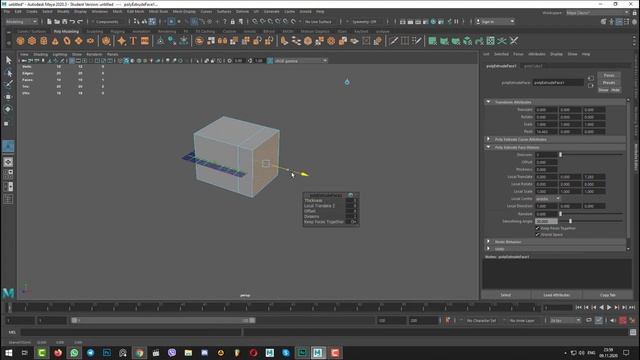Viewport: 640px width, 360px height.
Task: Create a polygon cylinder from the shelf
Action: 44,41
